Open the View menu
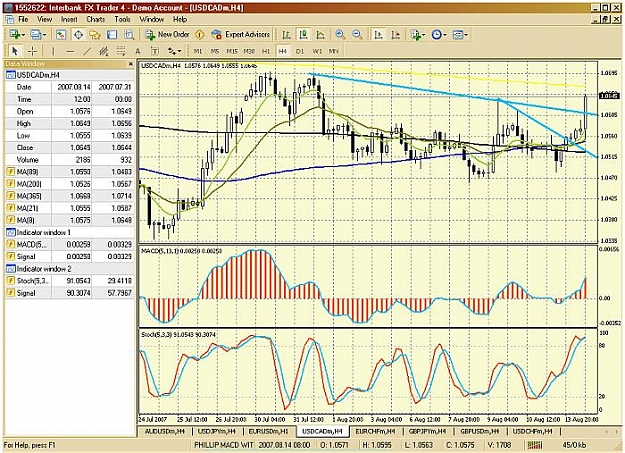Screen dimensions: 625x453 click(x=45, y=19)
